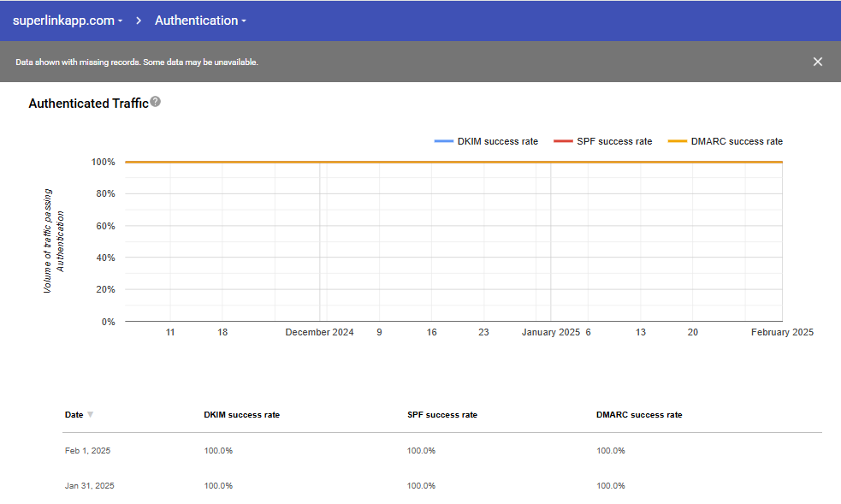This screenshot has height=504, width=841.
Task: Open the superlinkapp.com domain dropdown
Action: pyautogui.click(x=68, y=21)
